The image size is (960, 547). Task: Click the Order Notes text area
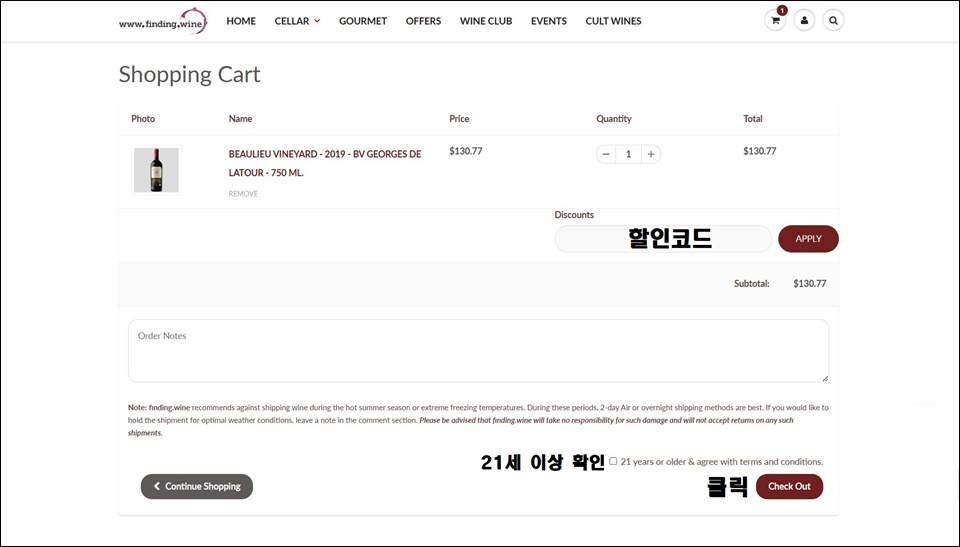pos(479,350)
